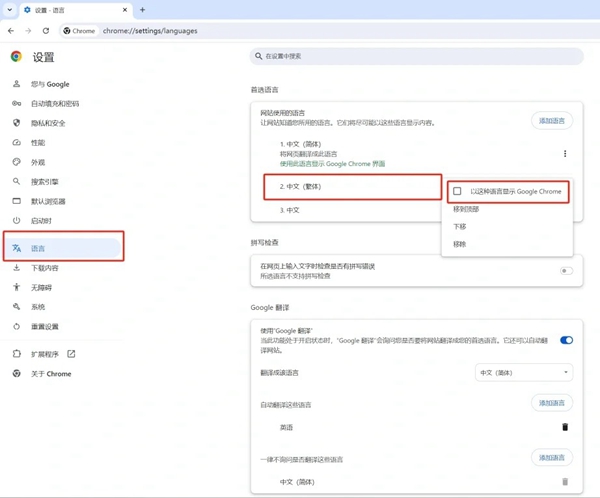The width and height of the screenshot is (600, 498).
Task: Select 移除 from the context menu
Action: pos(460,244)
